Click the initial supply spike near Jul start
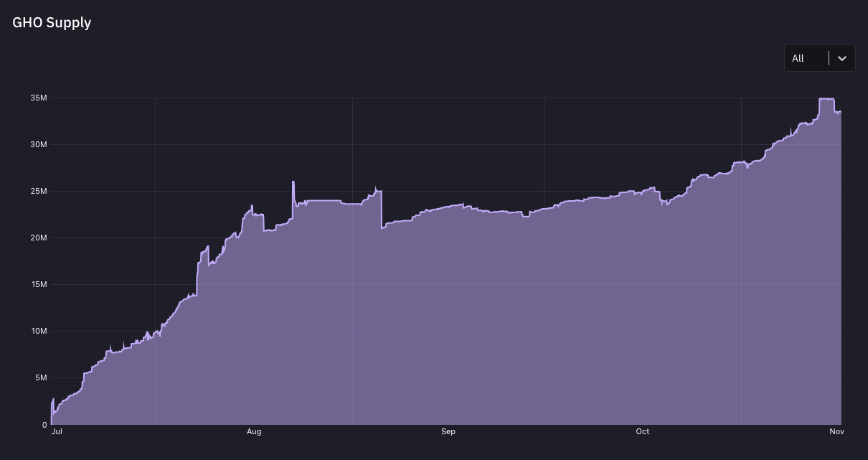This screenshot has height=460, width=868. tap(53, 399)
